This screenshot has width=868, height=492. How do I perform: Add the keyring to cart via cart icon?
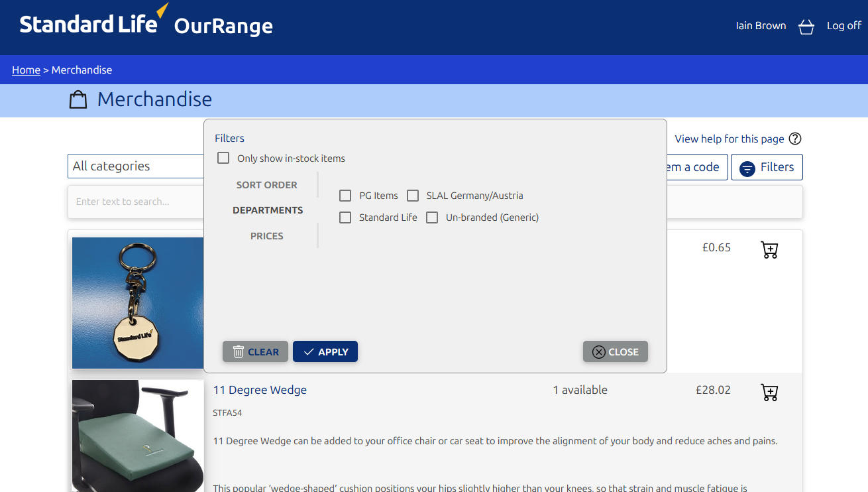click(x=769, y=250)
